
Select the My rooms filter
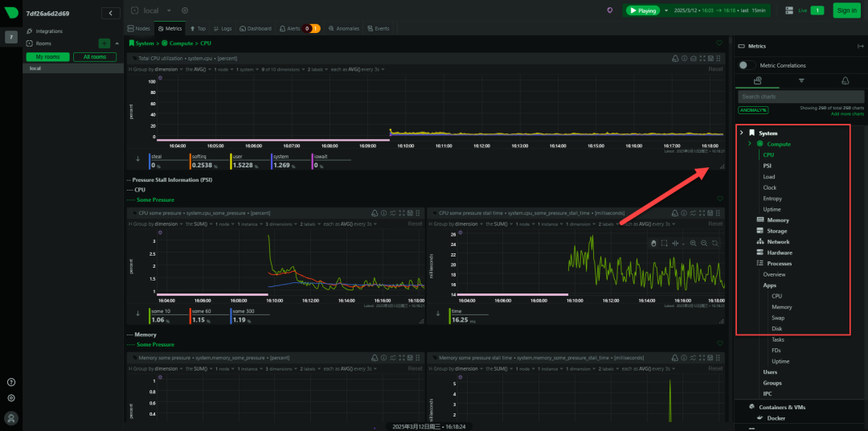(x=47, y=57)
